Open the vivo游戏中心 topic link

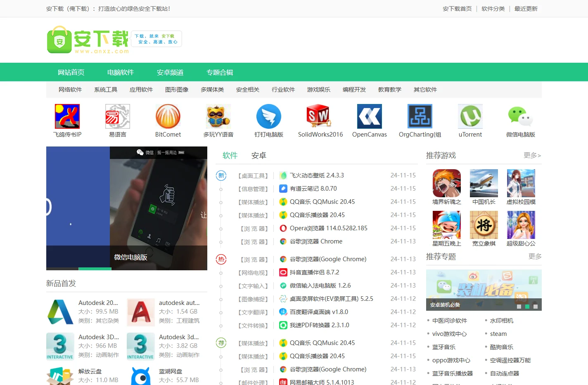(x=450, y=334)
